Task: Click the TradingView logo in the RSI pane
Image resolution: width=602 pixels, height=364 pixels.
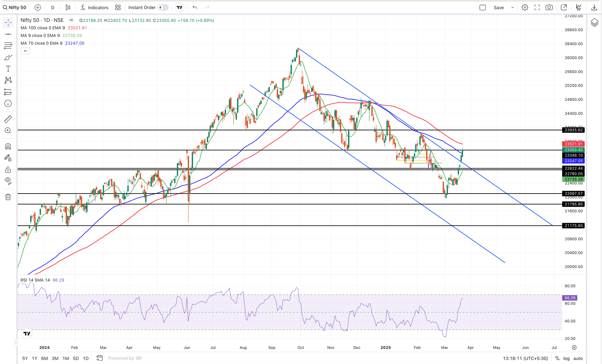Action: click(27, 334)
